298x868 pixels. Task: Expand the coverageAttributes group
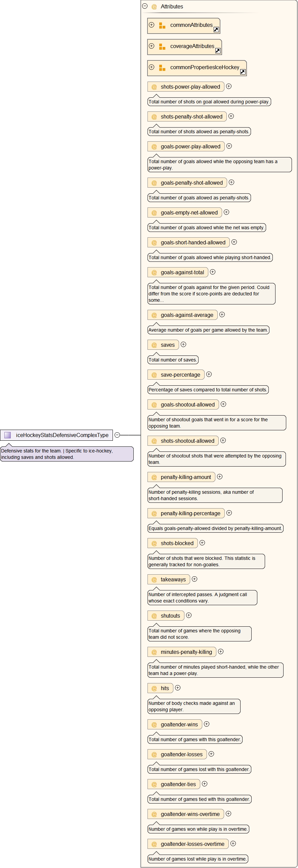click(x=152, y=46)
